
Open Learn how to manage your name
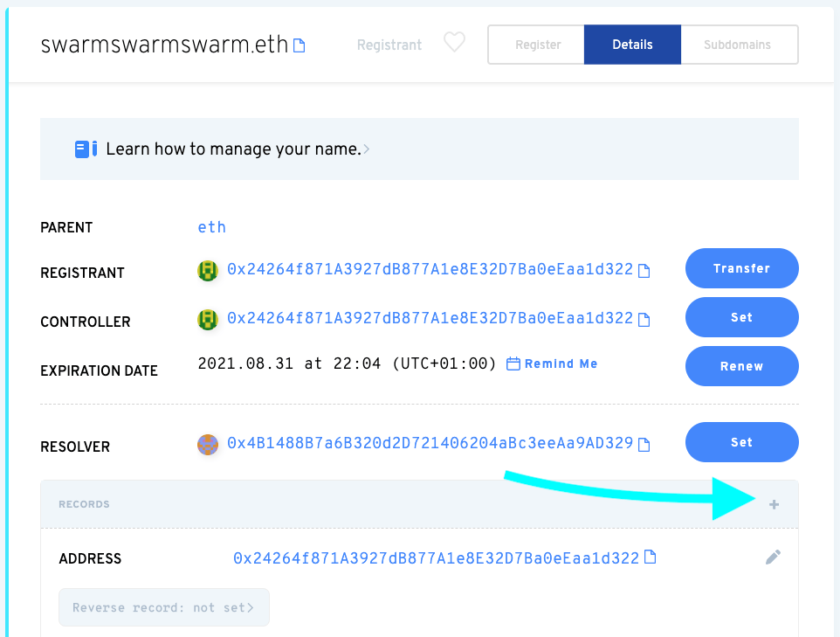point(233,149)
